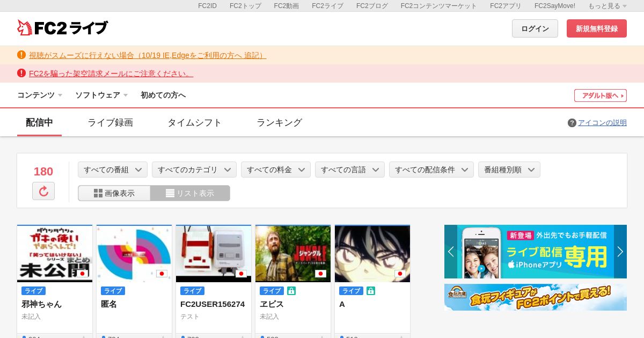Open FC2SayMove! link
Viewport: 644px width, 338px height.
pyautogui.click(x=555, y=6)
